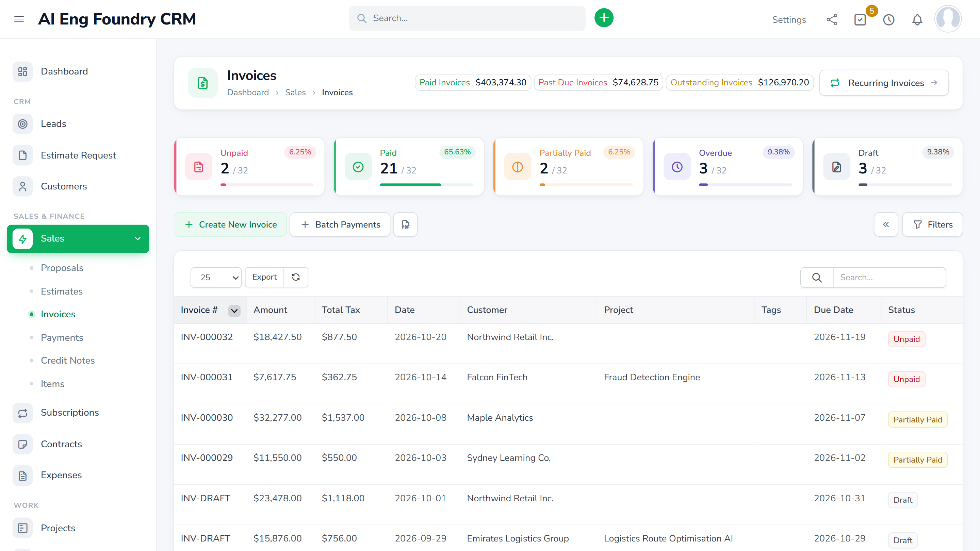980x551 pixels.
Task: Open Settings in the header
Action: pyautogui.click(x=789, y=20)
